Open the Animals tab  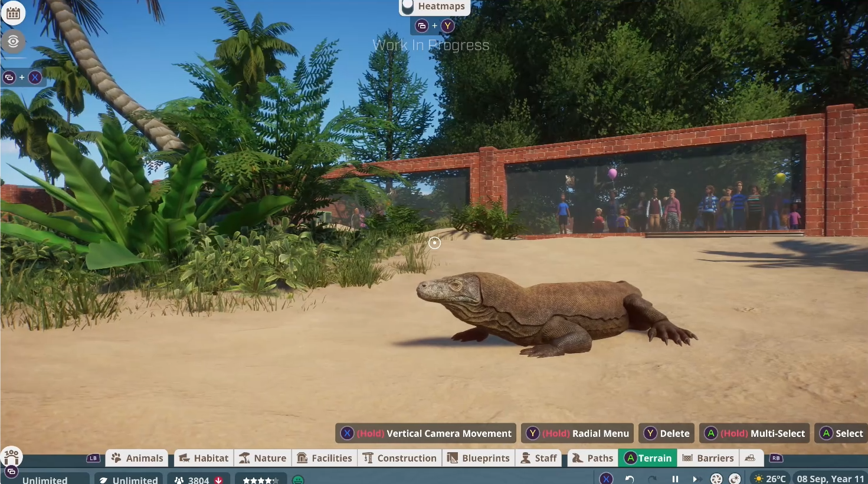[x=137, y=458]
